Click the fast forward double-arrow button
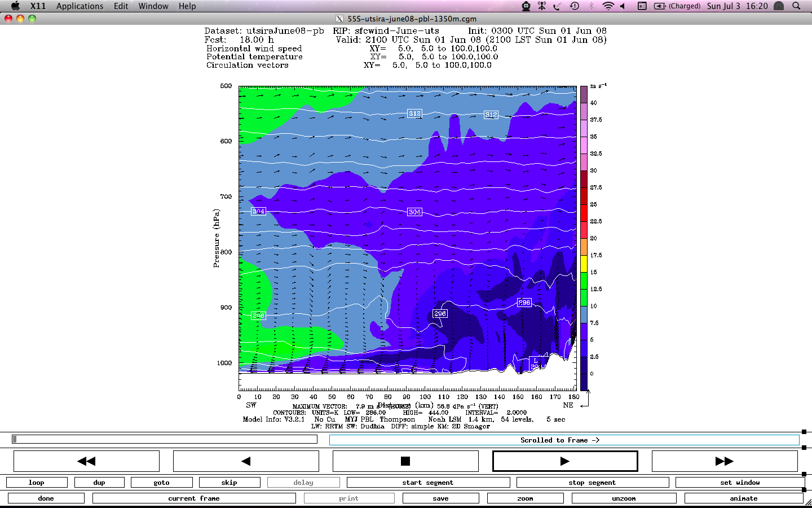This screenshot has width=812, height=508. [x=725, y=461]
